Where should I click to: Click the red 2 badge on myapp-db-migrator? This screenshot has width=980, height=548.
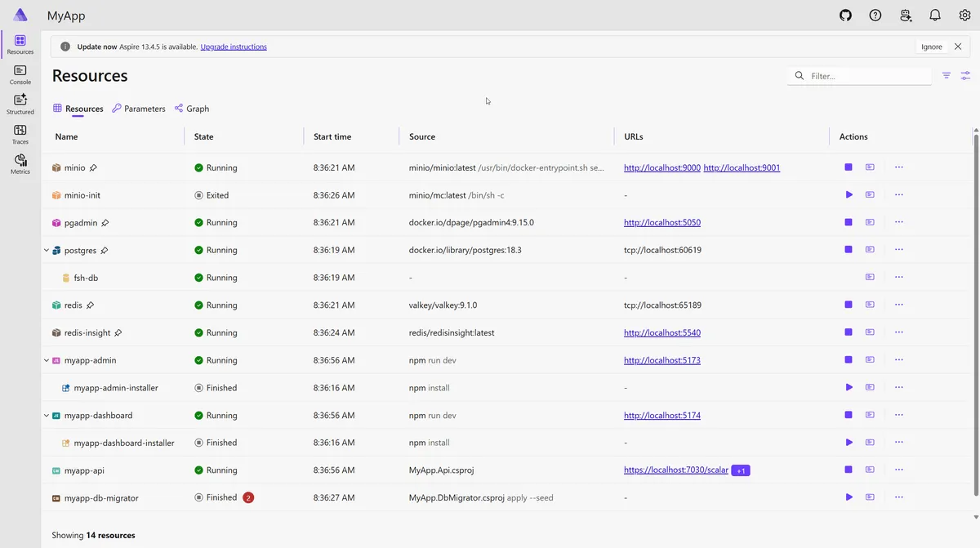pos(248,497)
